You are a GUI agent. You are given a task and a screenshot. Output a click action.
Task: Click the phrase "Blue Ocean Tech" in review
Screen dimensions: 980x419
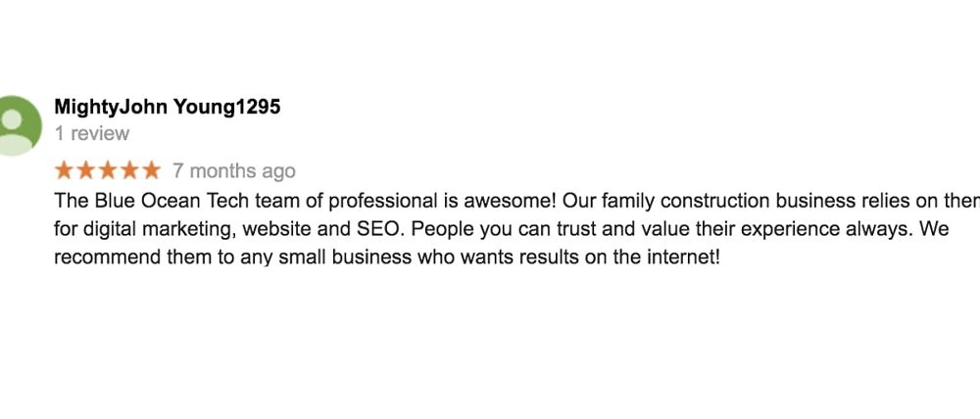(x=165, y=201)
